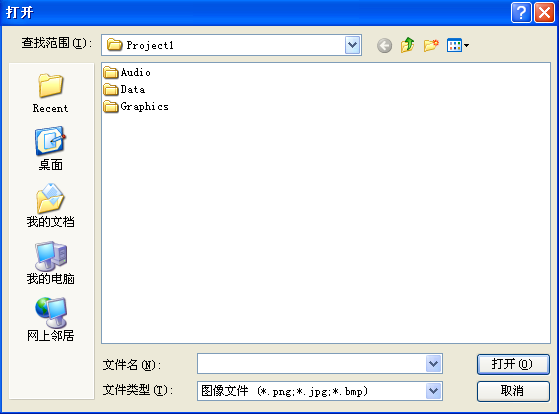Image resolution: width=559 pixels, height=414 pixels.
Task: Go up one folder level
Action: 407,45
